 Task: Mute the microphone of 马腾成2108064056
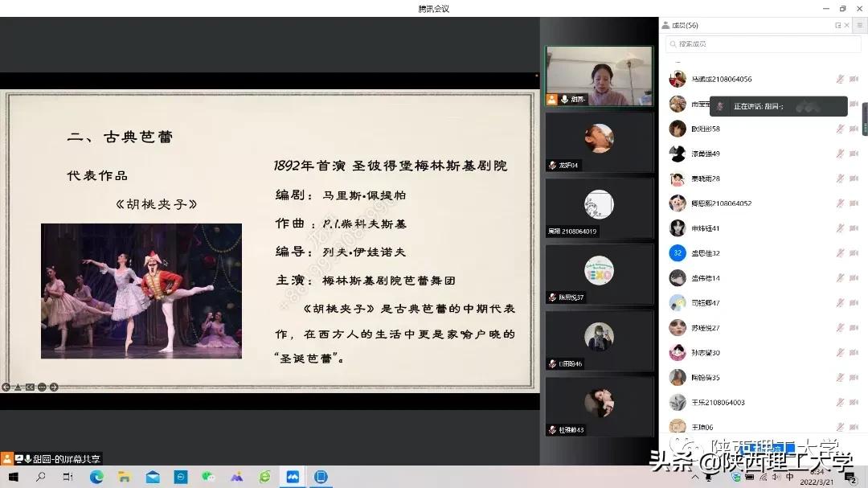click(840, 79)
